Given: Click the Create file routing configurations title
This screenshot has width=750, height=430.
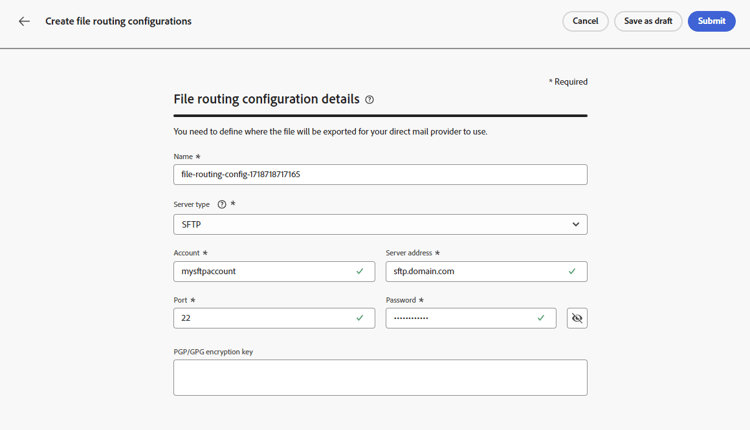Looking at the screenshot, I should [x=118, y=21].
